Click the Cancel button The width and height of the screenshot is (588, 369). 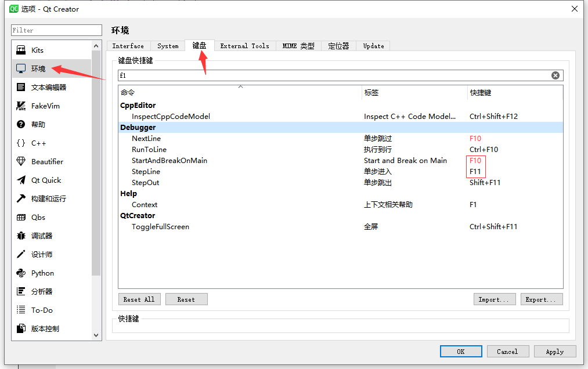pos(508,352)
